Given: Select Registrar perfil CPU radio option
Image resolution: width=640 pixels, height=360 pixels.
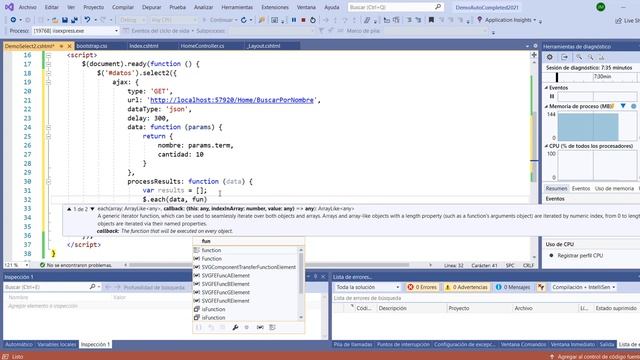Looking at the screenshot, I should [x=551, y=256].
